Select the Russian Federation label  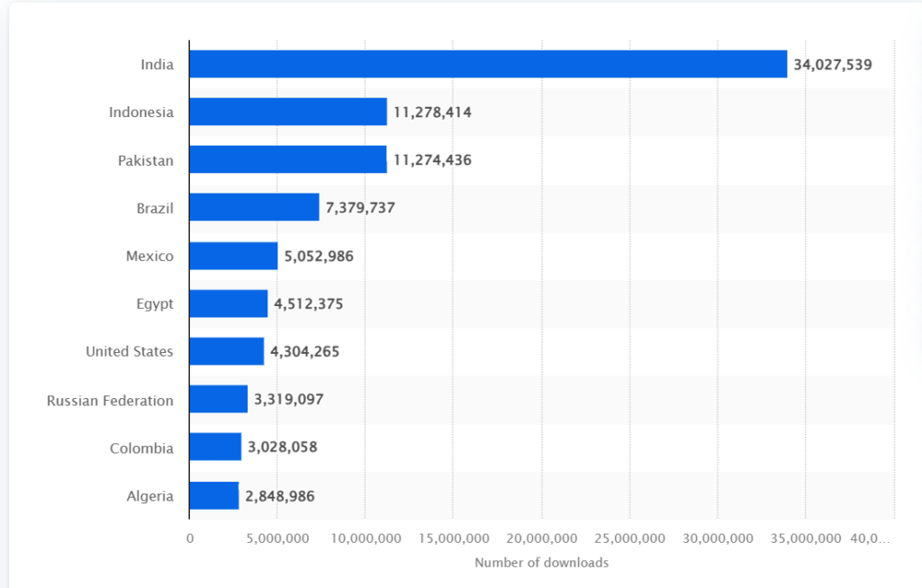click(110, 401)
